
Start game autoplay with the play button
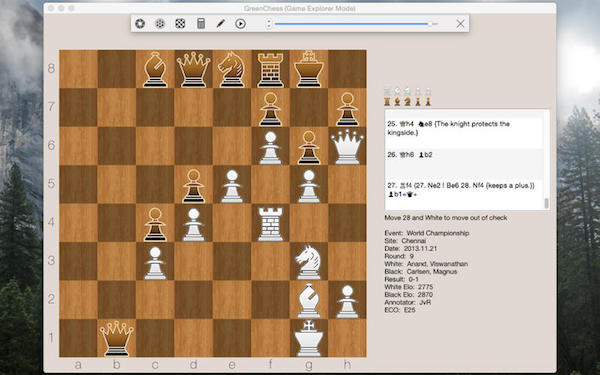pos(240,24)
